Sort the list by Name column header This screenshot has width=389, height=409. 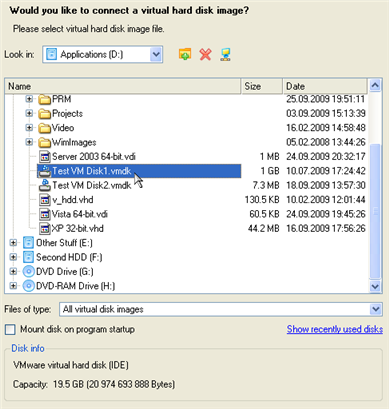(x=123, y=86)
